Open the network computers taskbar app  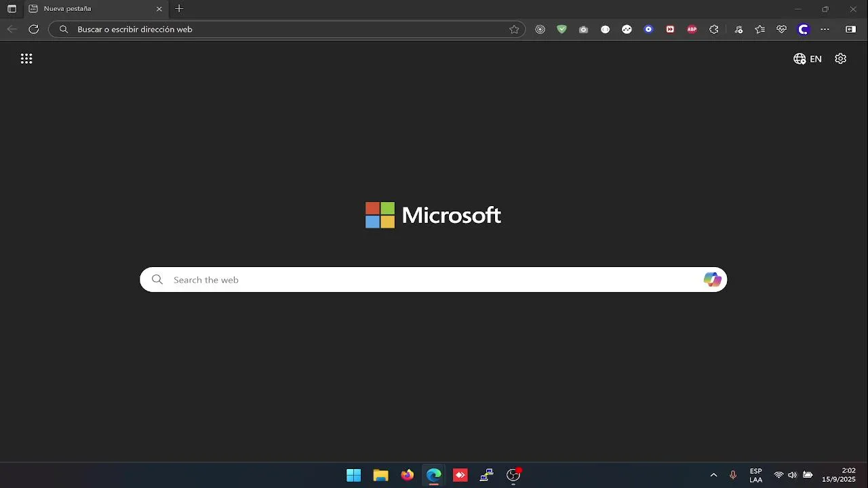click(487, 475)
